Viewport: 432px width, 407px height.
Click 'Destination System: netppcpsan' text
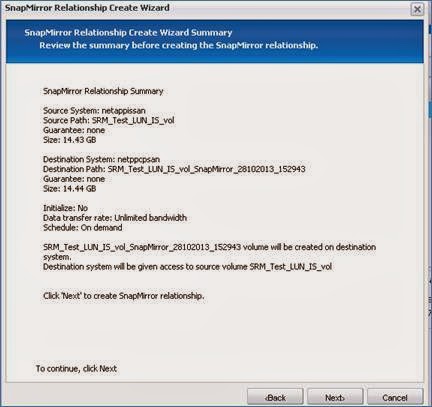coord(101,159)
